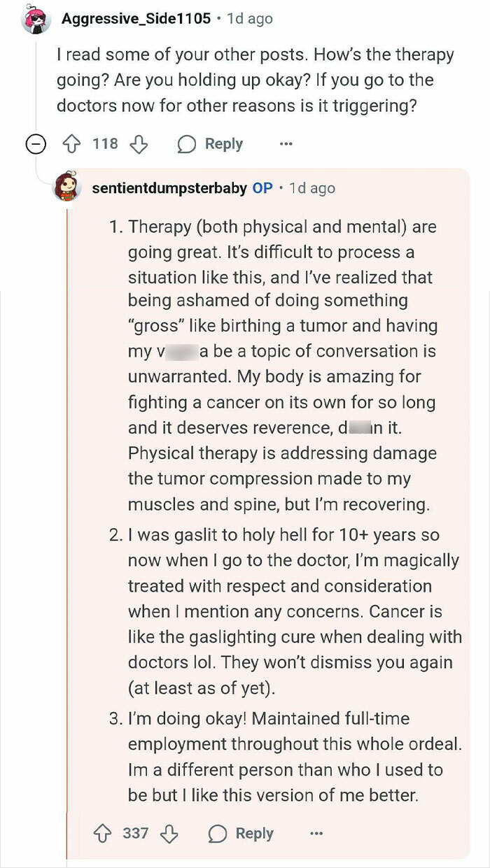Visit the sentientdumpsterbaby username link
The width and height of the screenshot is (490, 868).
click(169, 188)
